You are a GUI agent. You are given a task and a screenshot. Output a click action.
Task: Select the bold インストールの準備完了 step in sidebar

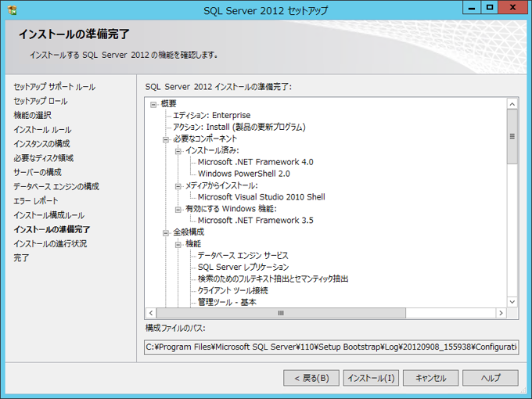click(x=52, y=229)
